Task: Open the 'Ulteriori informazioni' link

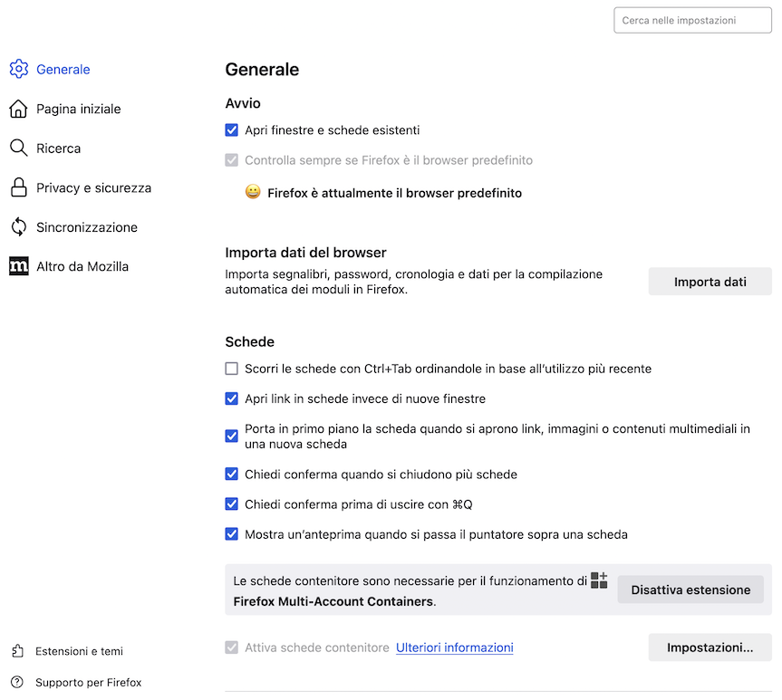Action: pos(454,647)
